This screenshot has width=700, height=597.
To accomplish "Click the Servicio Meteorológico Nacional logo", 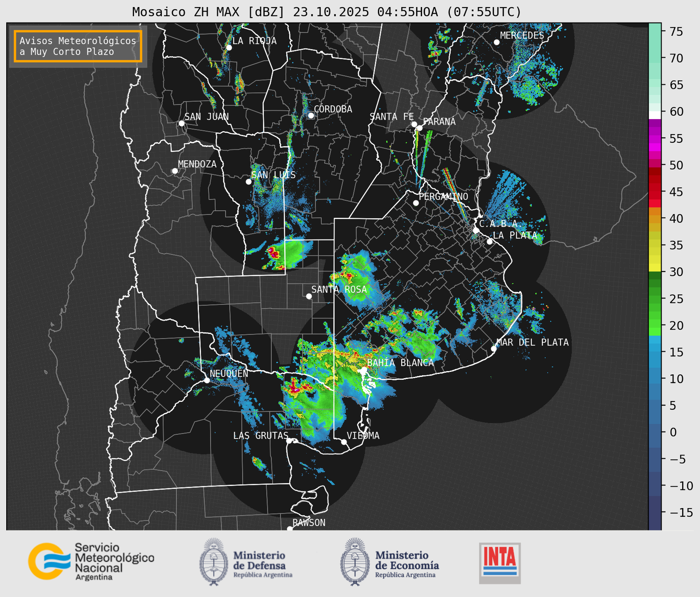I will [91, 561].
